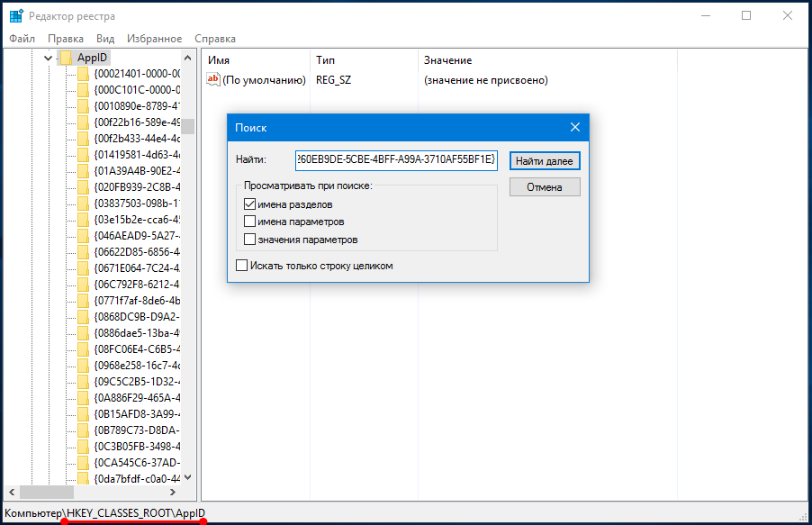The image size is (812, 525).
Task: Select the {03837503-098b registry key
Action: (137, 204)
